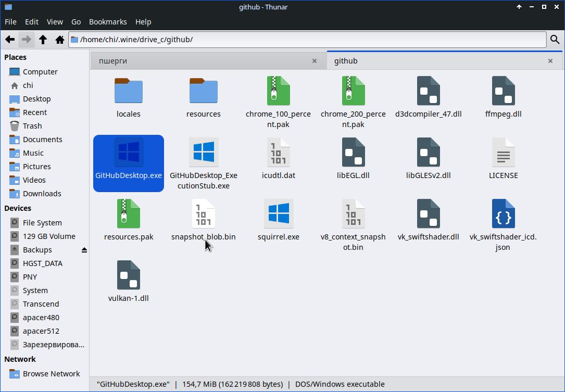Screen dimensions: 565x392
Task: Go back with the left arrow button
Action: coord(10,40)
